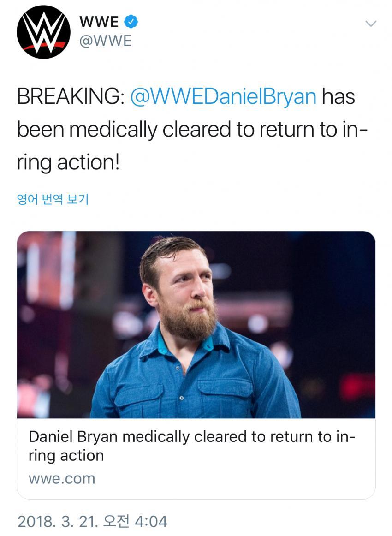
Task: Open the @WWE handle
Action: tap(106, 41)
